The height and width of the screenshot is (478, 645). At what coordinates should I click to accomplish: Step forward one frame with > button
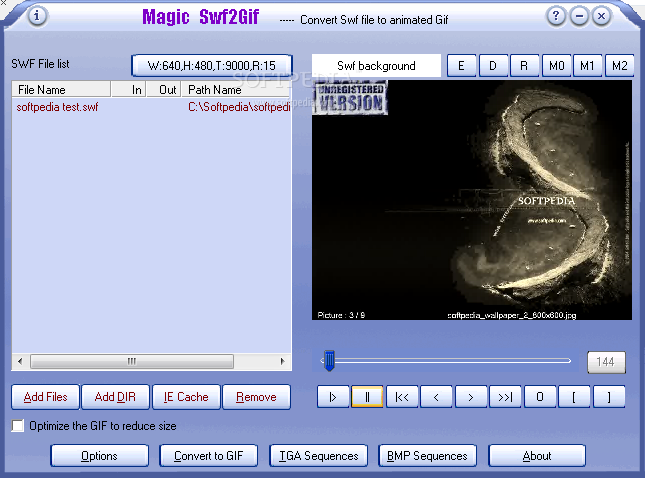pos(471,397)
